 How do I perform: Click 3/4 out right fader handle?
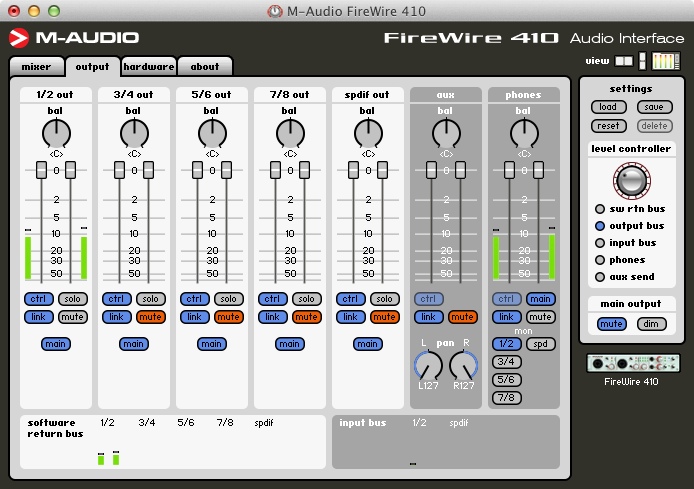(x=148, y=170)
